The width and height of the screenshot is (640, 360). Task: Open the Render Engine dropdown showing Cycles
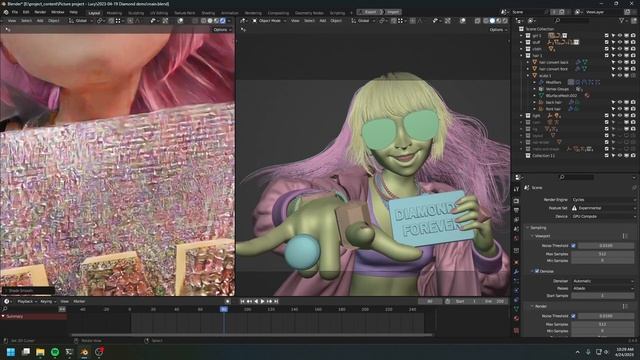603,200
